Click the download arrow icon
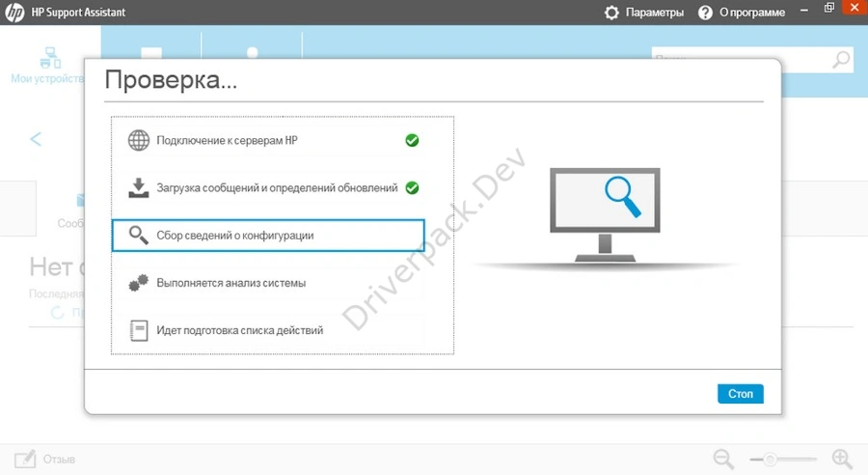 pos(138,188)
